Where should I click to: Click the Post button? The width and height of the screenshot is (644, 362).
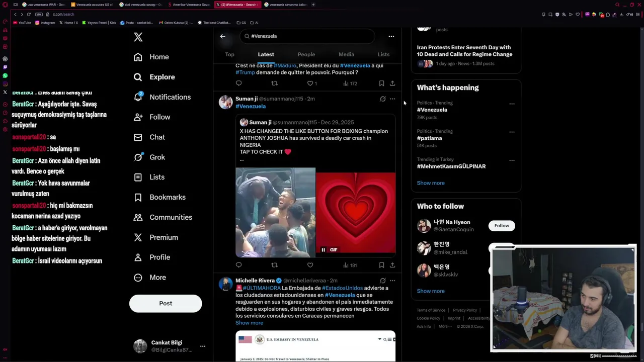[166, 303]
